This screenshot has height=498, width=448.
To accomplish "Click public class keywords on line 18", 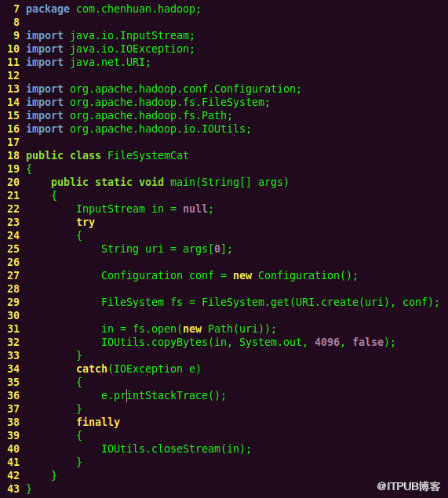I will coord(64,155).
